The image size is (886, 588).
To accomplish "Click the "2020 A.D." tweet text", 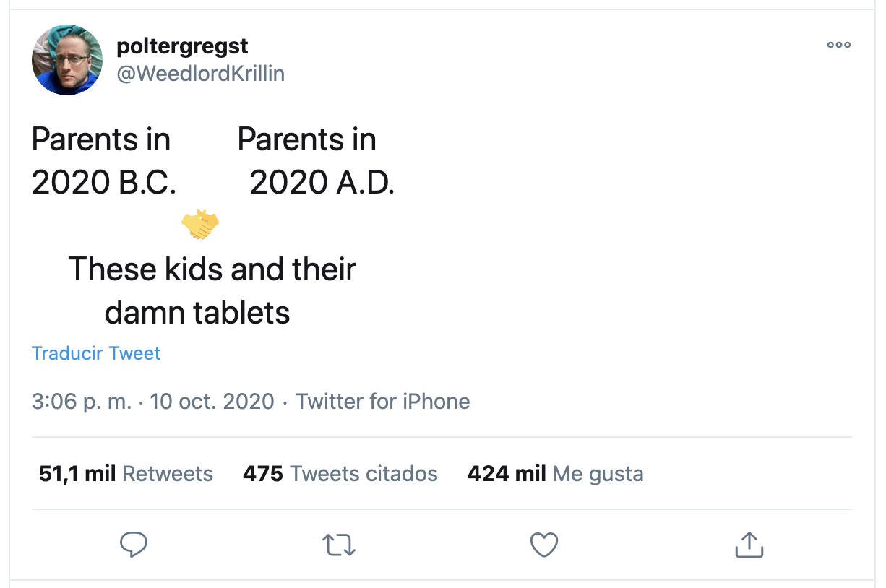I will click(322, 183).
